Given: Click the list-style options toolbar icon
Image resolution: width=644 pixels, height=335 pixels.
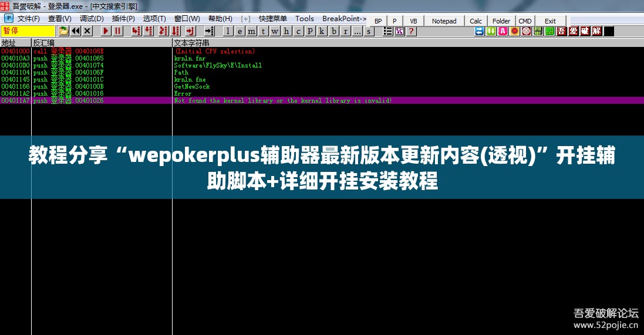Looking at the screenshot, I should tap(387, 31).
